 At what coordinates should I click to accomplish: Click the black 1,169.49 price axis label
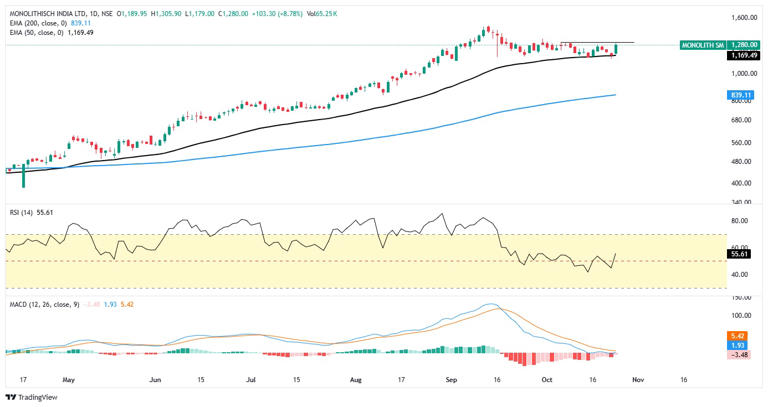pos(744,56)
